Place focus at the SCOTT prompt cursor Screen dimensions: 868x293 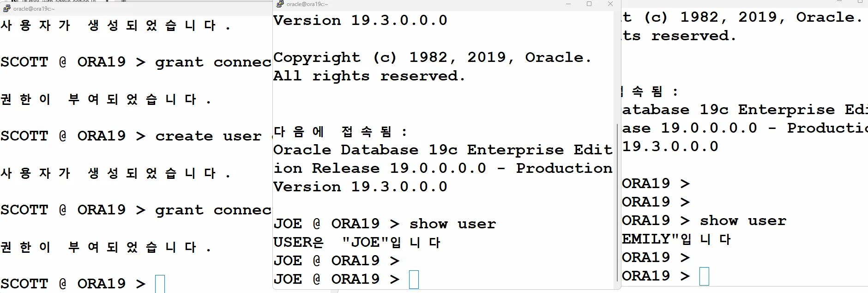pyautogui.click(x=160, y=284)
